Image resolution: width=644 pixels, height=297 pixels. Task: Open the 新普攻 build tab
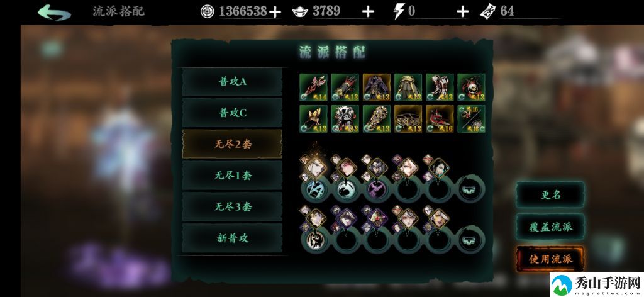[x=233, y=238]
